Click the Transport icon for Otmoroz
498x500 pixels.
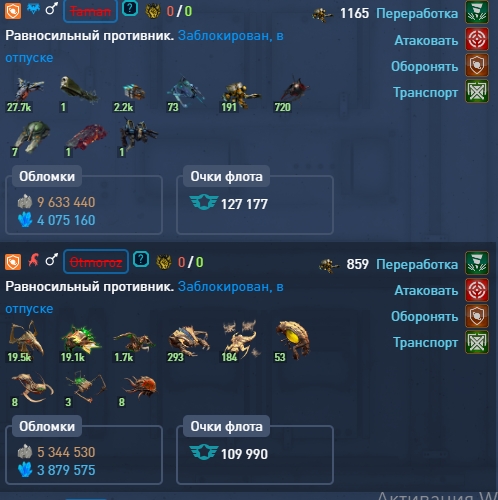(477, 342)
